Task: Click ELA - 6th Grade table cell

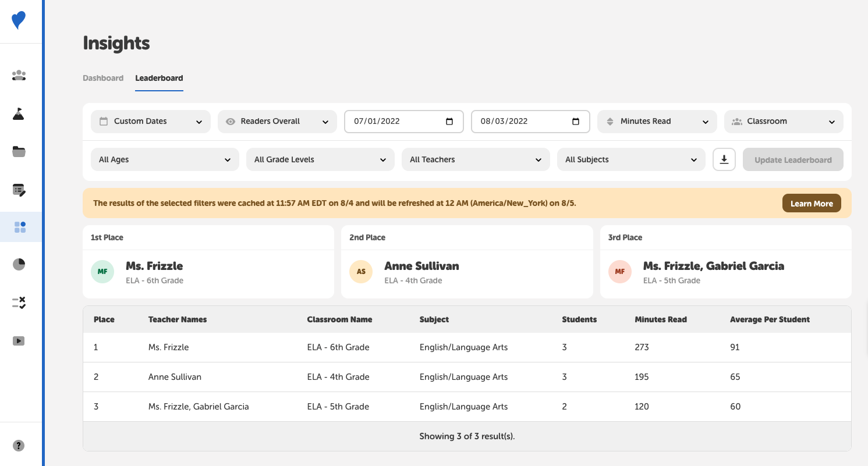Action: click(338, 347)
